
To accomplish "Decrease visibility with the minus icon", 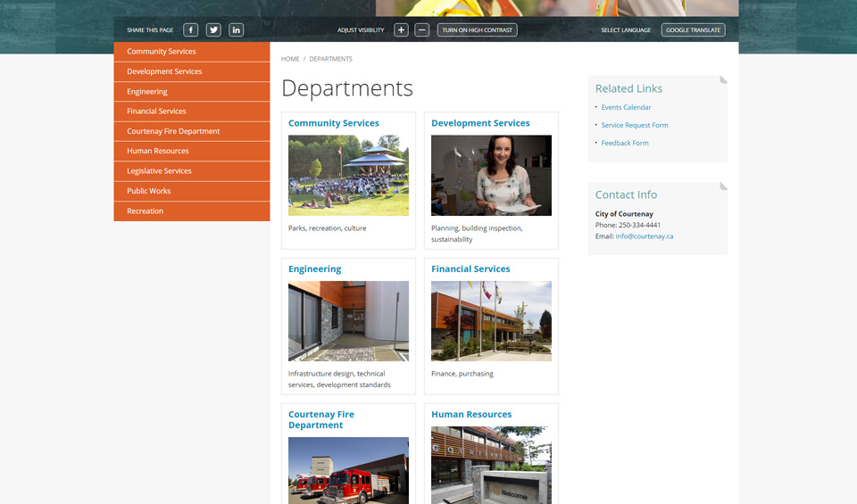I will point(422,30).
